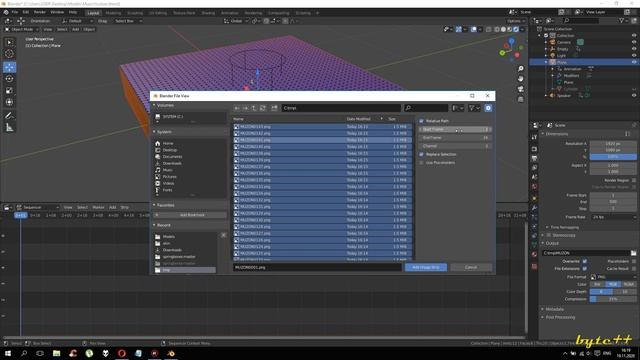The width and height of the screenshot is (640, 360).
Task: Hide Speaker in outliner via eye icon
Action: pyautogui.click(x=634, y=96)
